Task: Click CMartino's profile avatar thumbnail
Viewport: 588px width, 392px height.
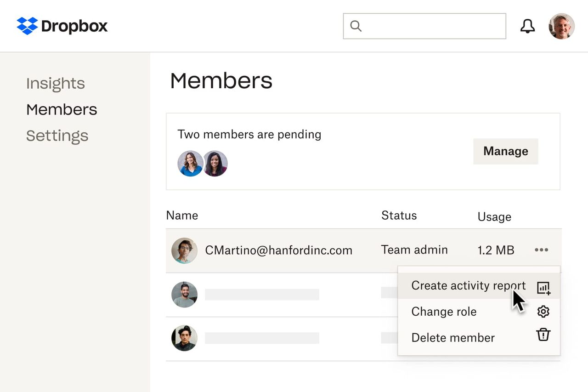Action: tap(184, 250)
